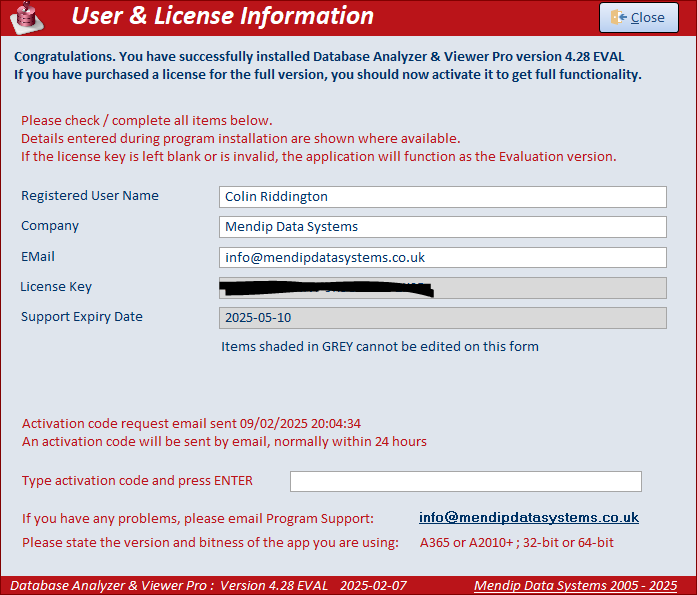
Task: Click 'Items shaded in GREY cannot be edited' note
Action: point(380,347)
